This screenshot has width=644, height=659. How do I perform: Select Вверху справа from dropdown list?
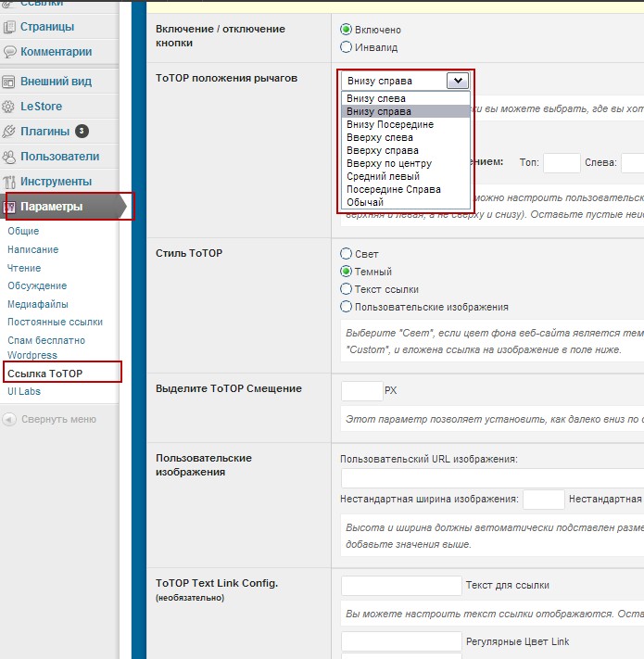tap(406, 150)
